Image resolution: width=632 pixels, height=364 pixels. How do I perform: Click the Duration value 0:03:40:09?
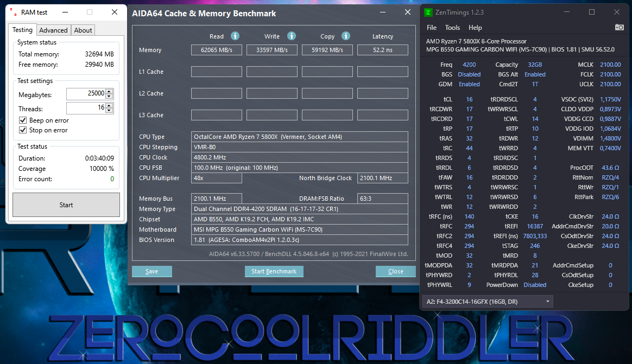pos(99,158)
